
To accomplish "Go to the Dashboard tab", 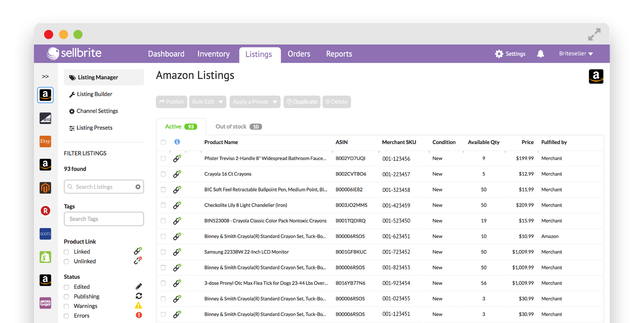I will [x=166, y=54].
